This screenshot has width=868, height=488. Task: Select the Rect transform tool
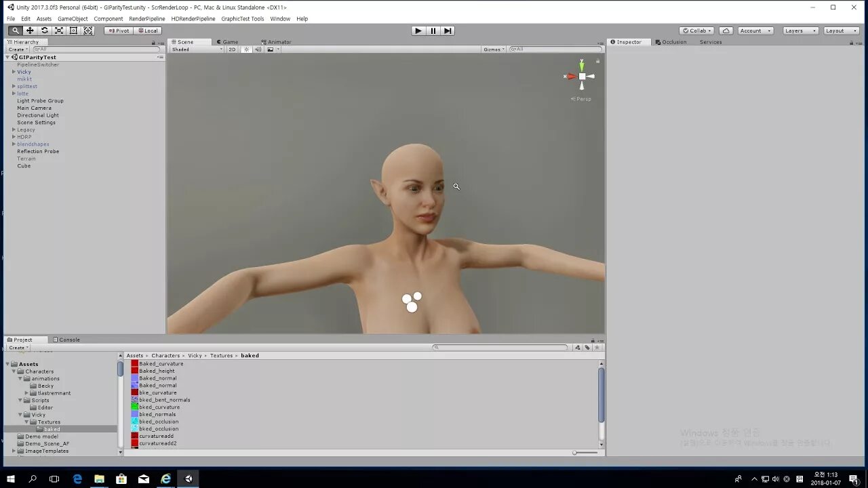coord(73,30)
